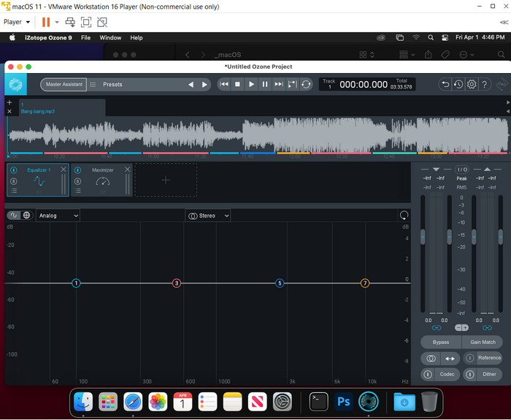Open Photoshop from the Dock
This screenshot has width=511, height=420.
[344, 402]
